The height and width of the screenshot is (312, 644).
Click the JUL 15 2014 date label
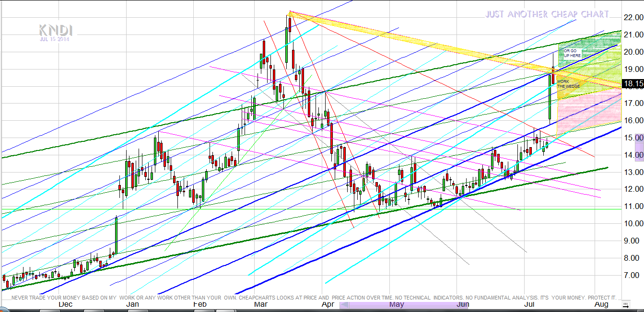[x=55, y=39]
